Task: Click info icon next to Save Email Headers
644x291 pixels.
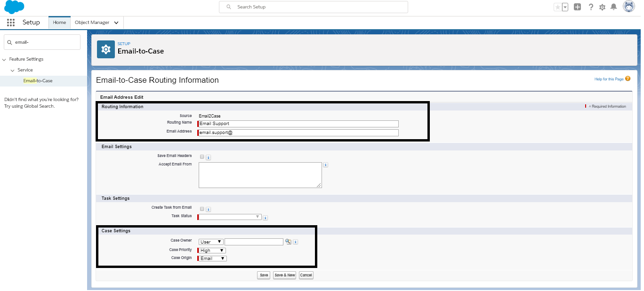Action: [208, 157]
